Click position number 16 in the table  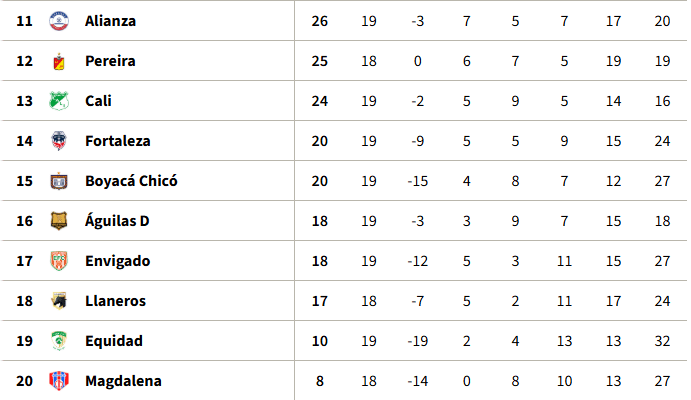pyautogui.click(x=24, y=221)
